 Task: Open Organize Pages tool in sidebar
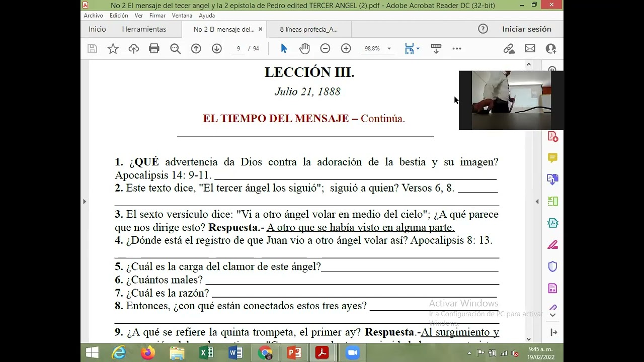(552, 202)
